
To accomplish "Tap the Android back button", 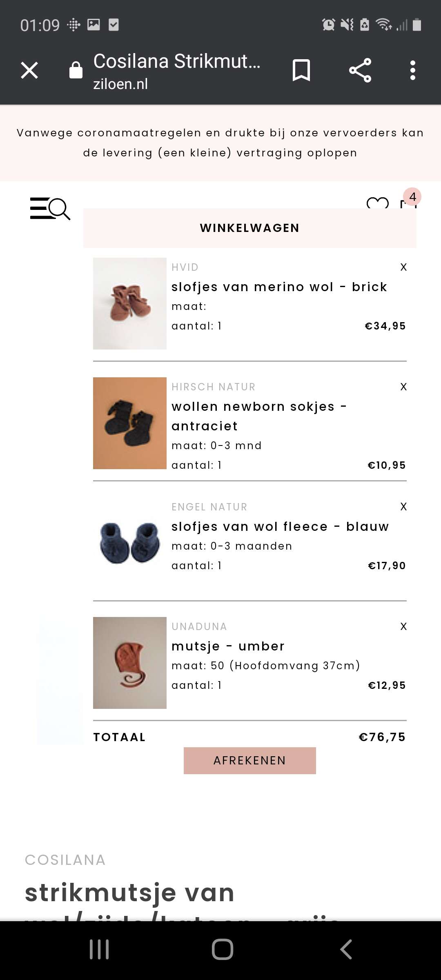I will click(346, 949).
